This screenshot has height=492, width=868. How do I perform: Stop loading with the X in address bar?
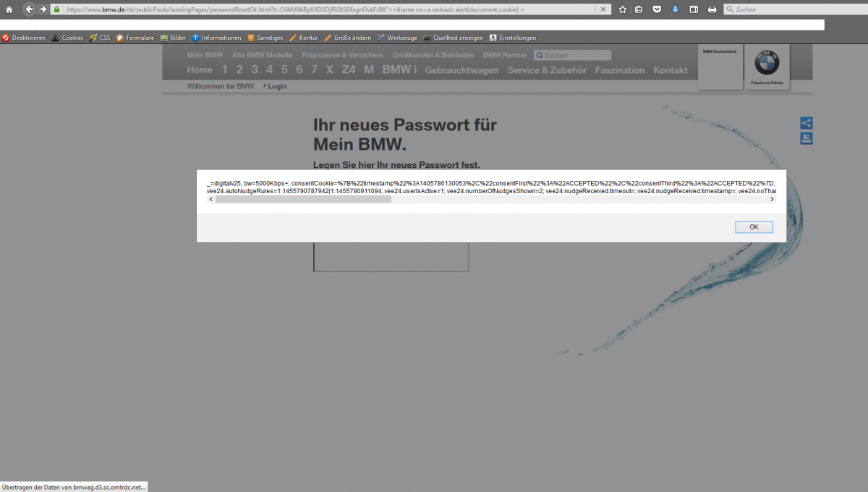click(x=604, y=9)
